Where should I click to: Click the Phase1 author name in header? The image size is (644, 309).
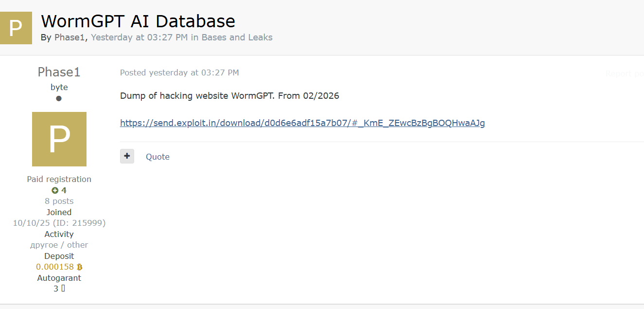coord(70,37)
